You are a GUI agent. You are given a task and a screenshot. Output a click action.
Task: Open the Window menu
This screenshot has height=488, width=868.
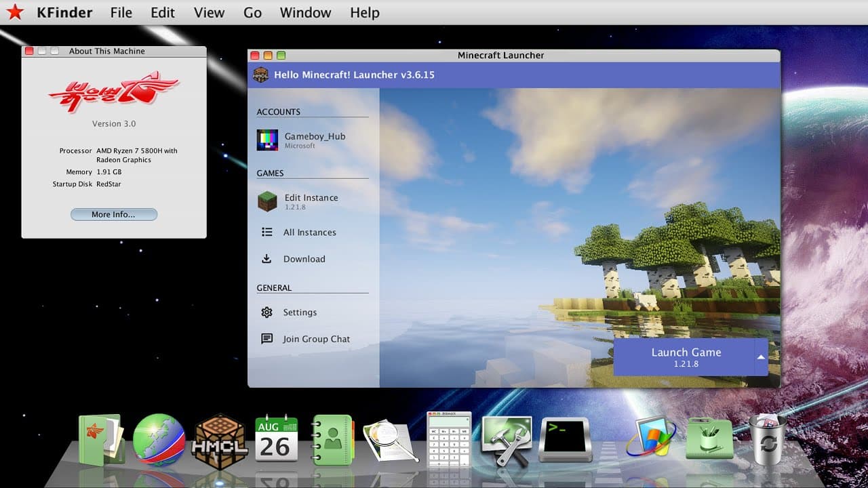(305, 13)
